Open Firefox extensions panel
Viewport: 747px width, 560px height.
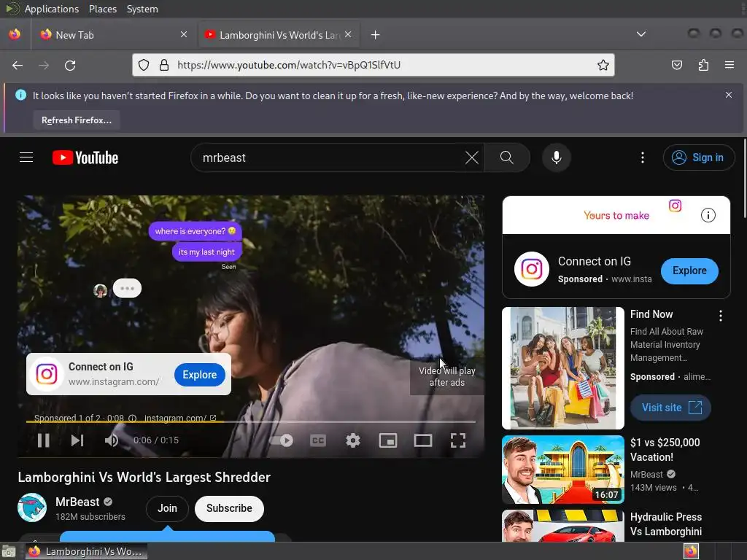[x=703, y=65]
